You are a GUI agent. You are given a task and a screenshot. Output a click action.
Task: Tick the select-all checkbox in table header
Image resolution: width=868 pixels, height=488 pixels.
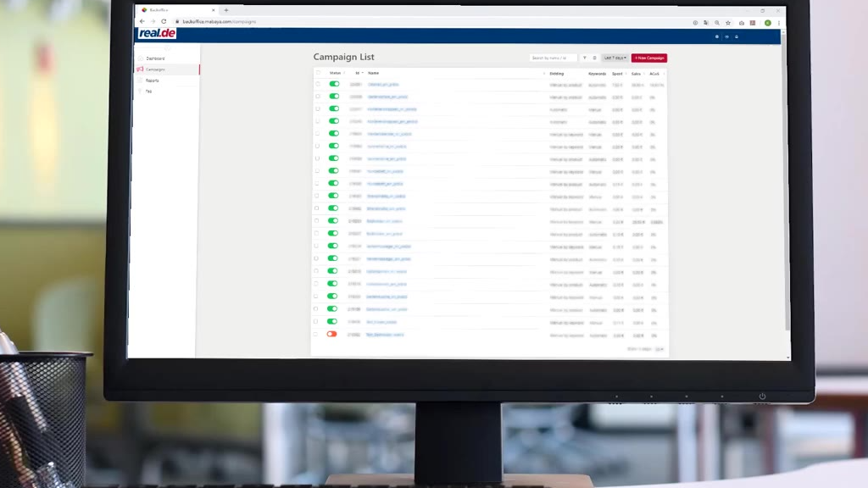[x=319, y=73]
